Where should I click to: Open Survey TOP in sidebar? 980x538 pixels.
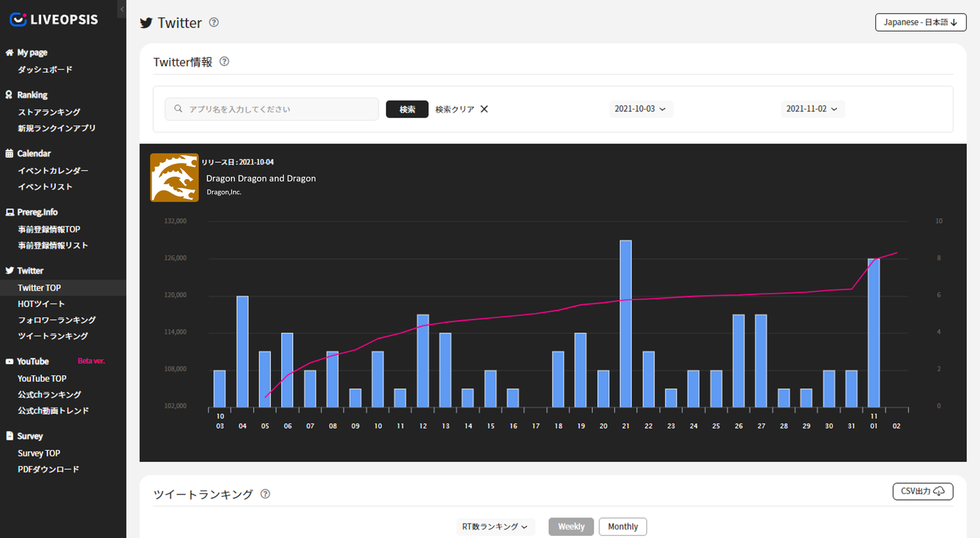[x=39, y=453]
